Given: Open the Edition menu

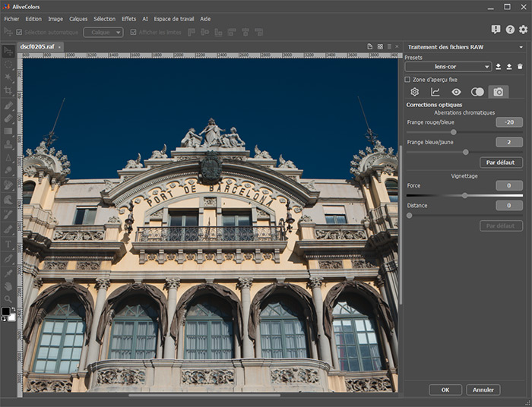Looking at the screenshot, I should click(33, 19).
